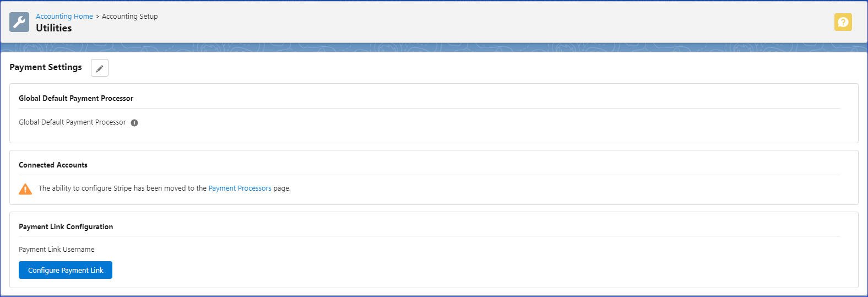Click the word "page." after Payment Processors
Screen dimensions: 868x297
point(282,188)
